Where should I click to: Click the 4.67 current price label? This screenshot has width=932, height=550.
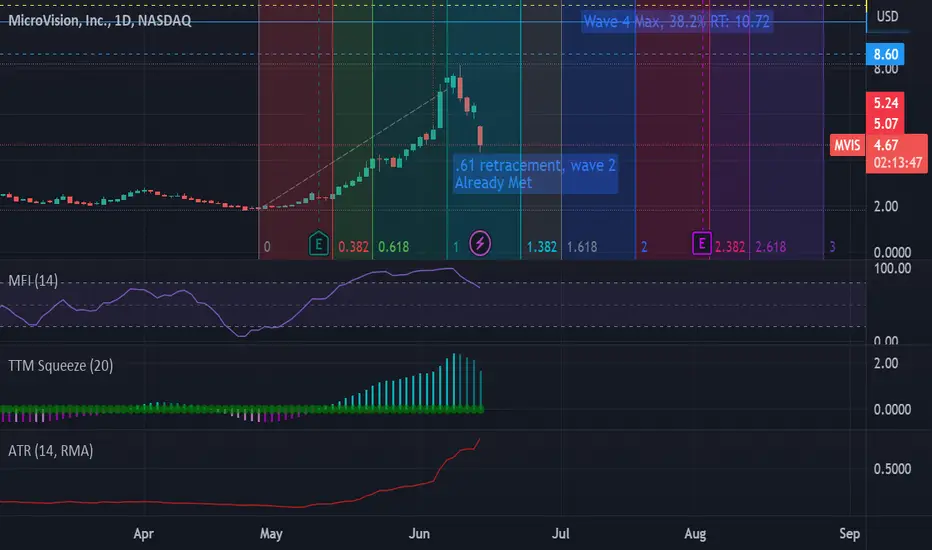(886, 145)
